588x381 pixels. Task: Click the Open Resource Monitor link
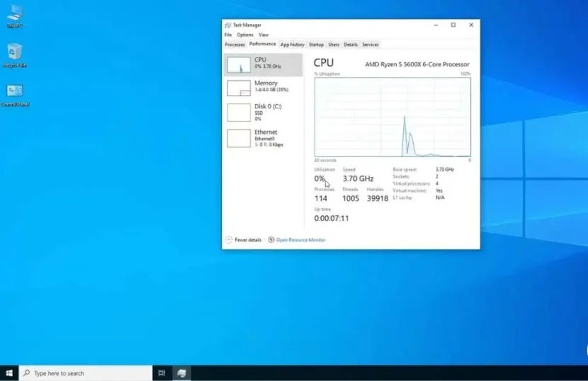(x=301, y=240)
